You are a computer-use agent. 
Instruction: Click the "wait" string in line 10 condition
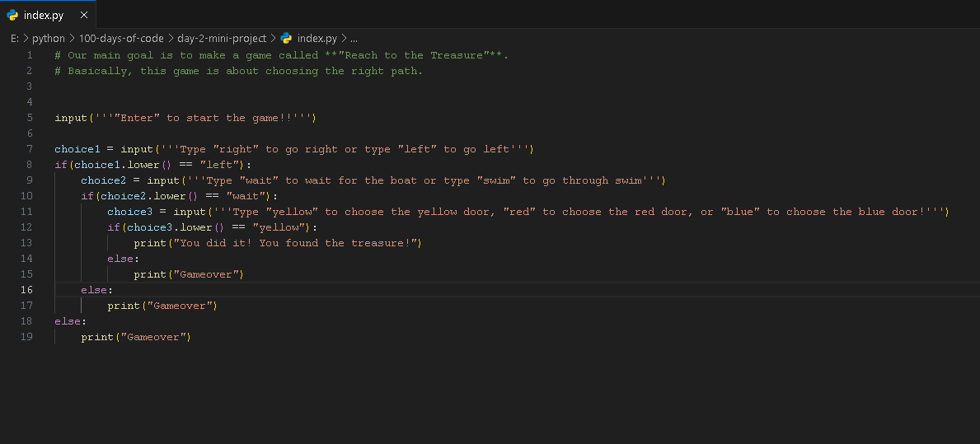[x=247, y=196]
